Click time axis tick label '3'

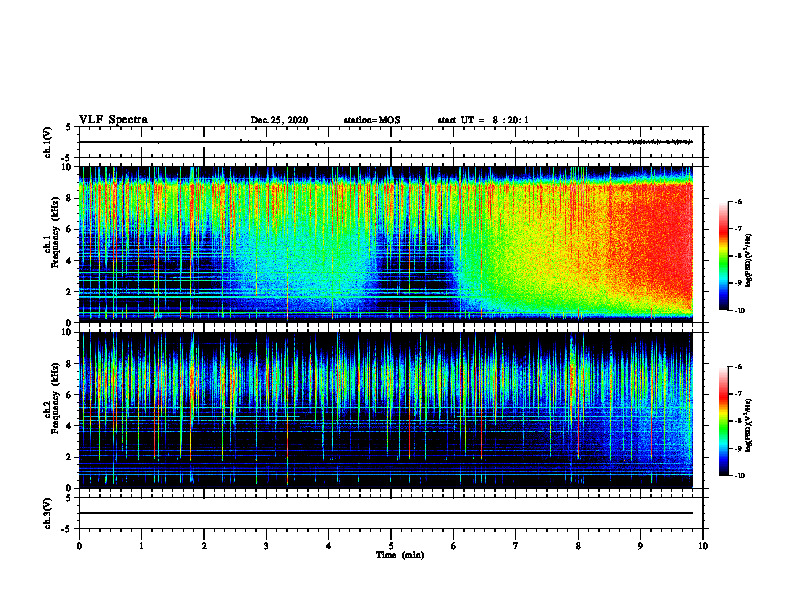tap(266, 546)
